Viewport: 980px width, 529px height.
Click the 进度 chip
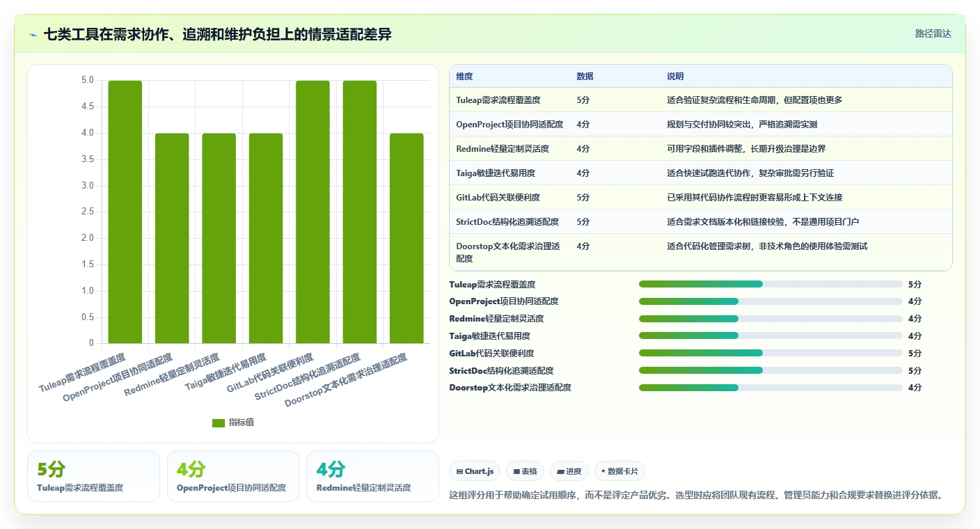[569, 471]
